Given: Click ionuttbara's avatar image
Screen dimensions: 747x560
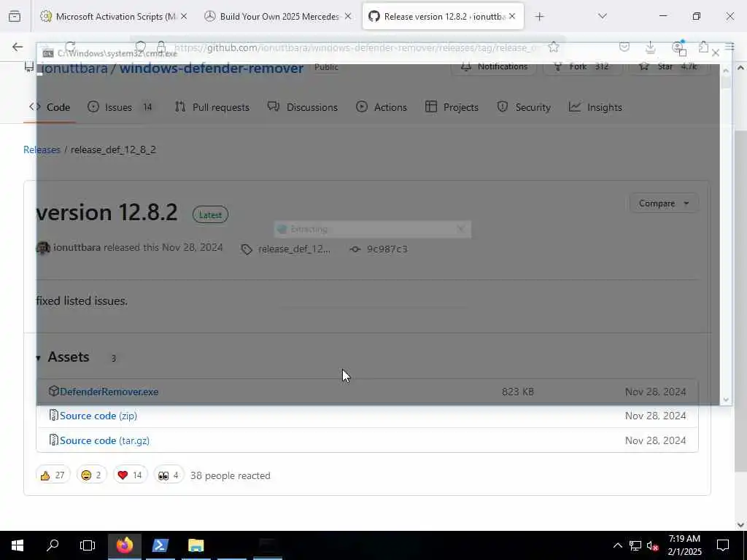Looking at the screenshot, I should 43,248.
